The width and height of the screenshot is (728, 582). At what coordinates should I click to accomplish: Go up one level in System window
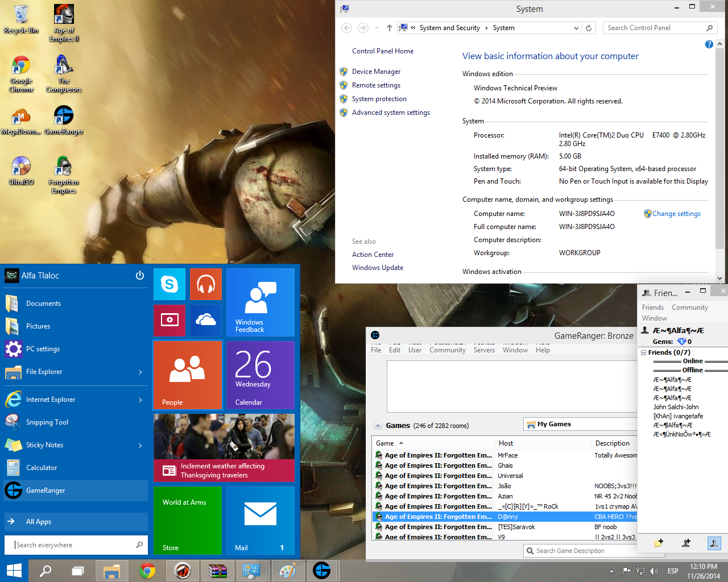tap(389, 28)
